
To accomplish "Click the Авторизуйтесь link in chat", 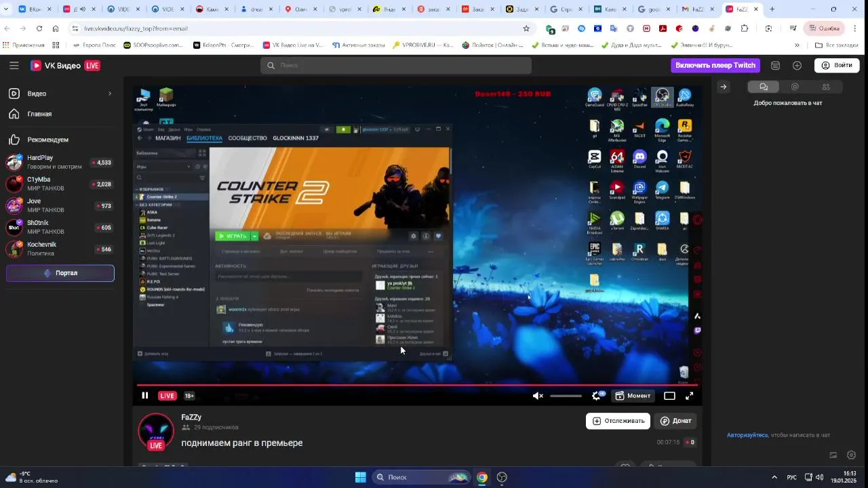I will click(x=747, y=435).
